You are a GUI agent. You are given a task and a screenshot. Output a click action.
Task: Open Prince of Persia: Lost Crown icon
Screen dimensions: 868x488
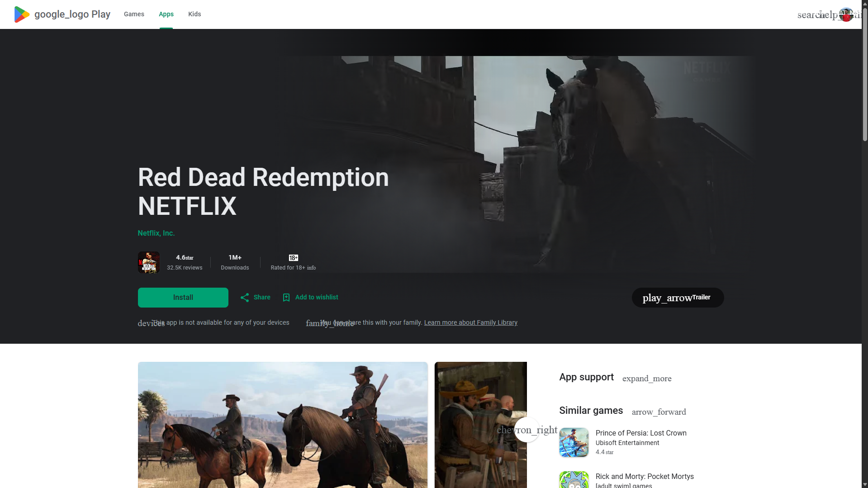[574, 442]
